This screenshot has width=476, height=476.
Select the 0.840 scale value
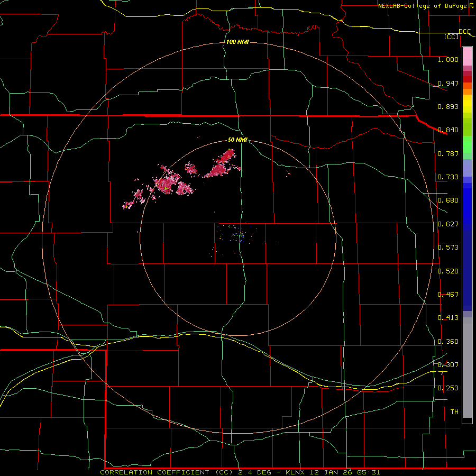(448, 130)
